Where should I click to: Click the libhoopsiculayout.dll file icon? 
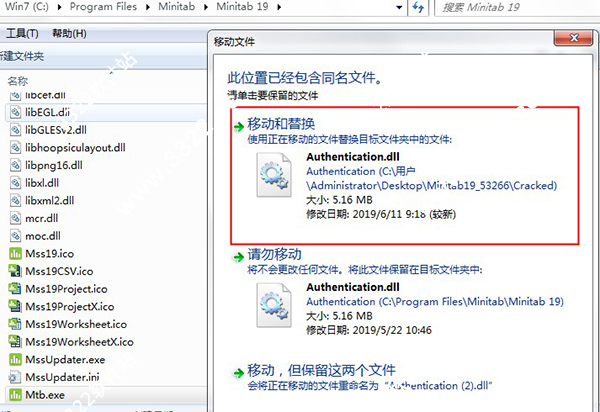pos(15,147)
